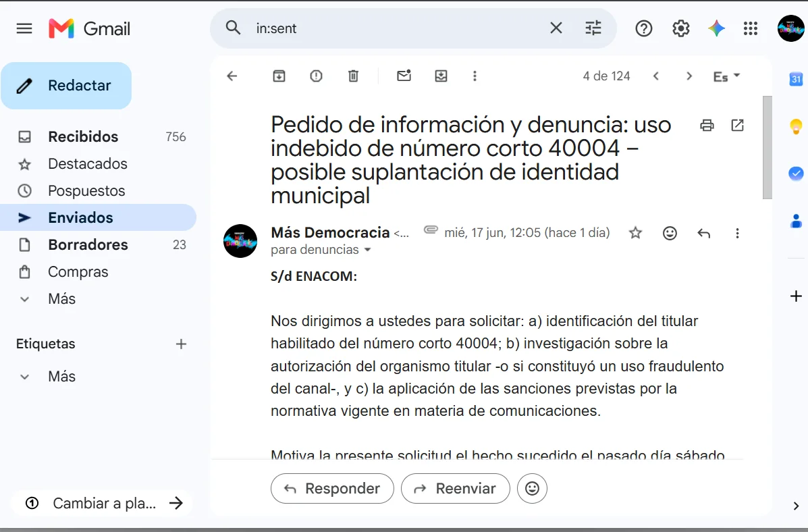The image size is (808, 532).
Task: Click the date 'mié, 17 jun, 12:05'
Action: point(493,232)
